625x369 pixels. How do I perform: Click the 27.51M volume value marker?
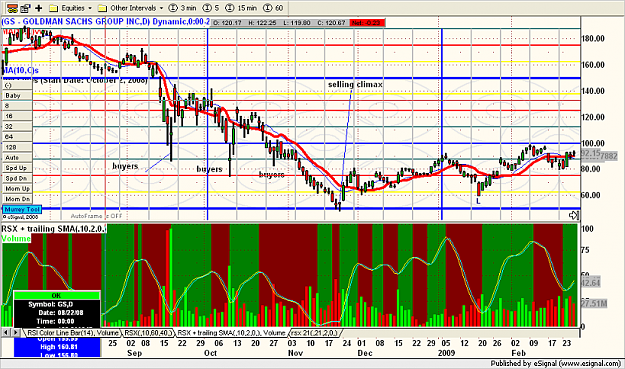tap(594, 304)
